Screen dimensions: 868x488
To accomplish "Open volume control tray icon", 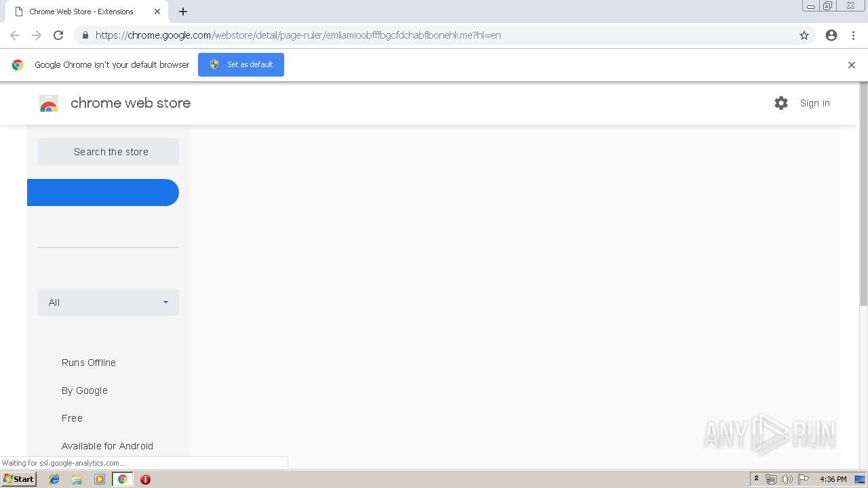I will pos(787,479).
